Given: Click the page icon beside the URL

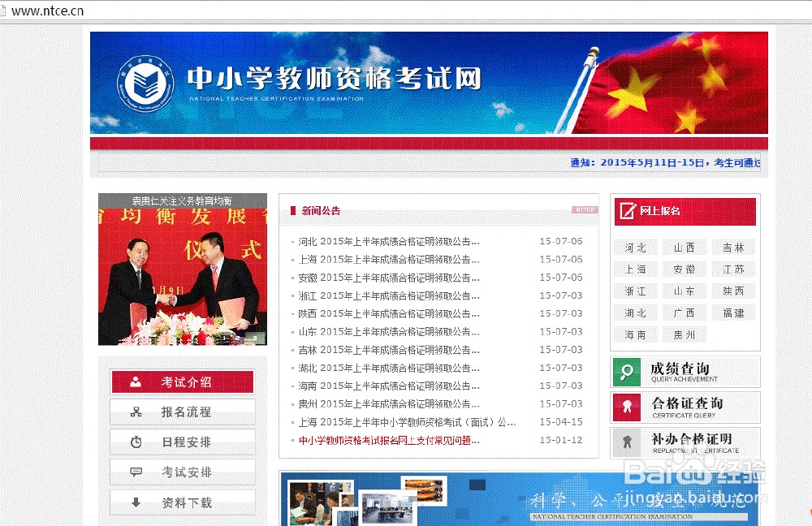Looking at the screenshot, I should [x=5, y=12].
